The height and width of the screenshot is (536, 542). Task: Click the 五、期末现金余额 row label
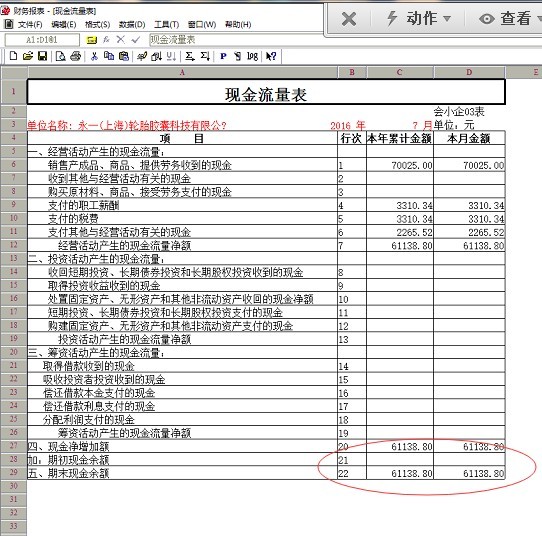[x=69, y=473]
